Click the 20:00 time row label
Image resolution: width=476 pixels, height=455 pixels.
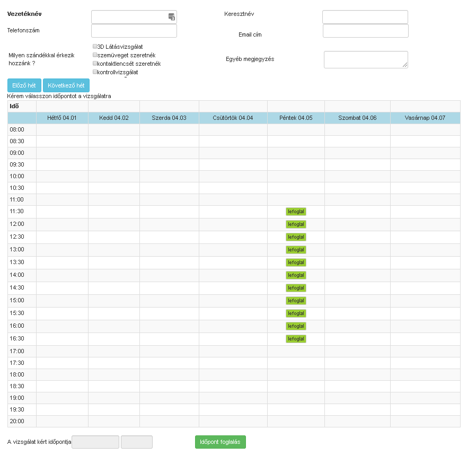click(x=17, y=421)
